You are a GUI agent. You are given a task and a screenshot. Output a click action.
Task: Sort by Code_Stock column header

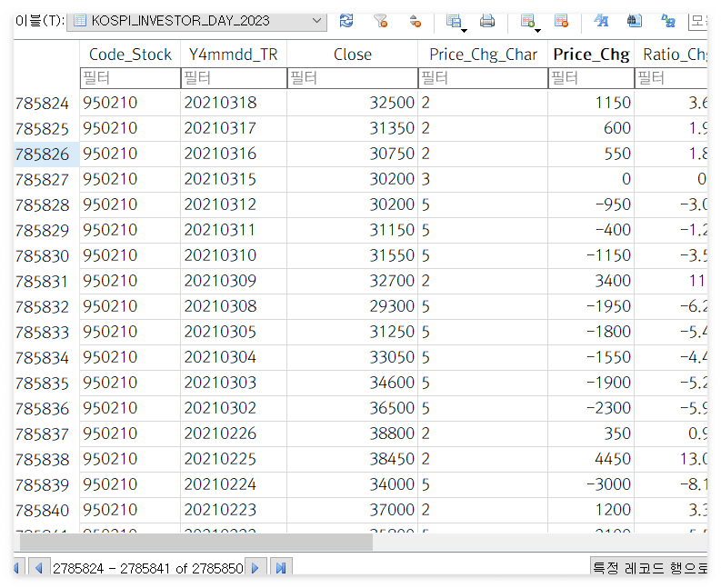pos(130,55)
